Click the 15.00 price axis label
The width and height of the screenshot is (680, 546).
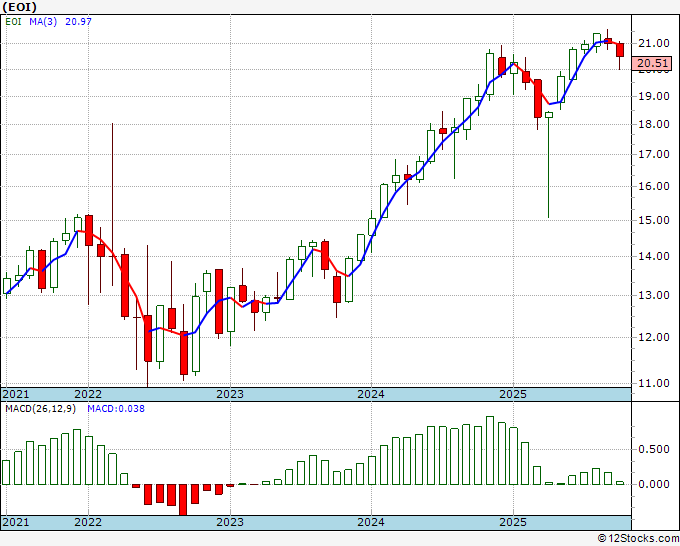[654, 220]
